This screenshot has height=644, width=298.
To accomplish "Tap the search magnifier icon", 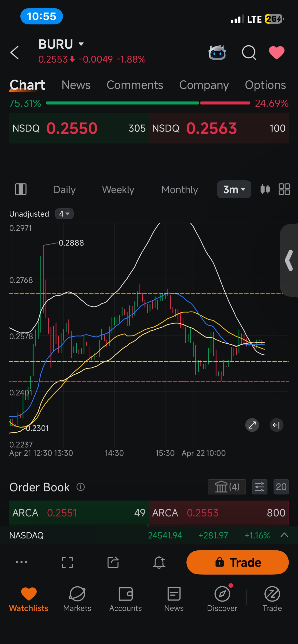I will [249, 53].
